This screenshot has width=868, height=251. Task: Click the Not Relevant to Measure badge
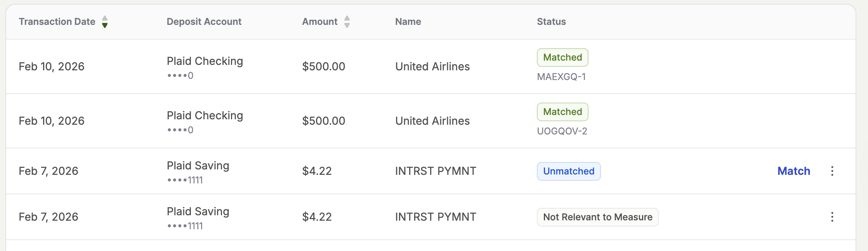[x=597, y=217]
